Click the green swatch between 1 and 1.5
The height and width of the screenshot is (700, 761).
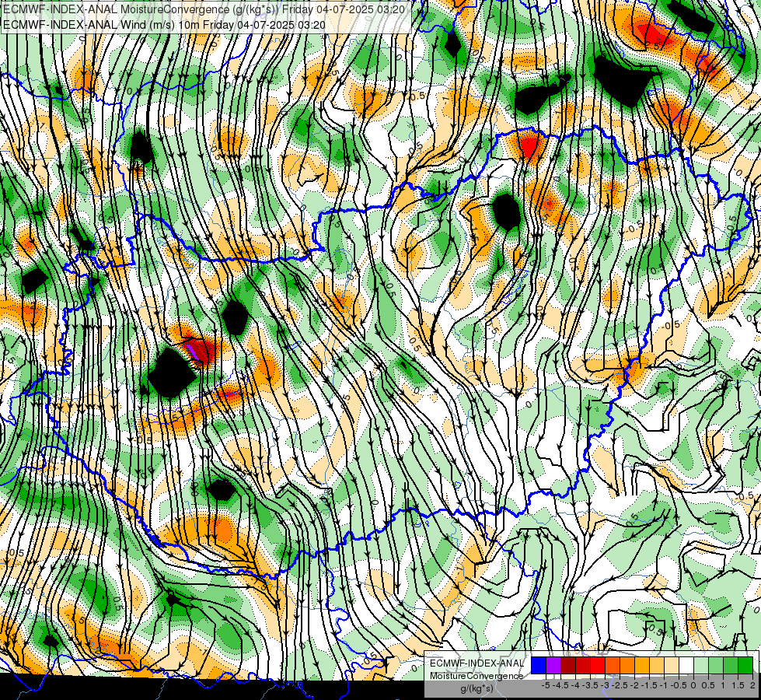731,666
